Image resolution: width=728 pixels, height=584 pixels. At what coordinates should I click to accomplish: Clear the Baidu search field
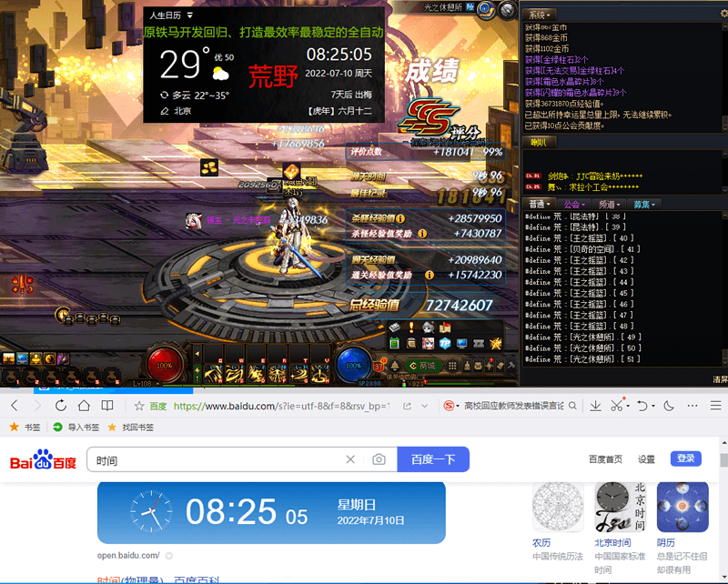coord(350,459)
